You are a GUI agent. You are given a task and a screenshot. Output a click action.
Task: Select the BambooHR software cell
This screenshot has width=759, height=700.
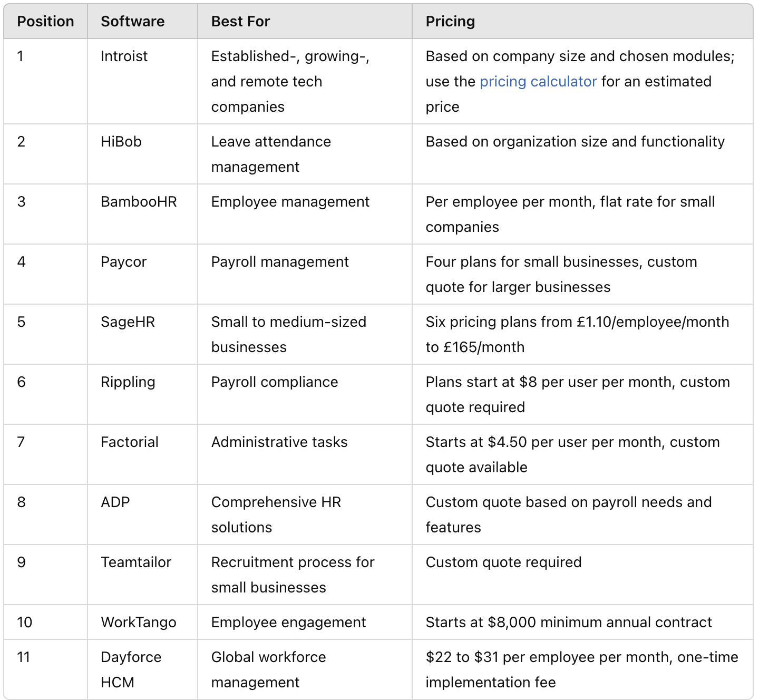click(x=142, y=214)
